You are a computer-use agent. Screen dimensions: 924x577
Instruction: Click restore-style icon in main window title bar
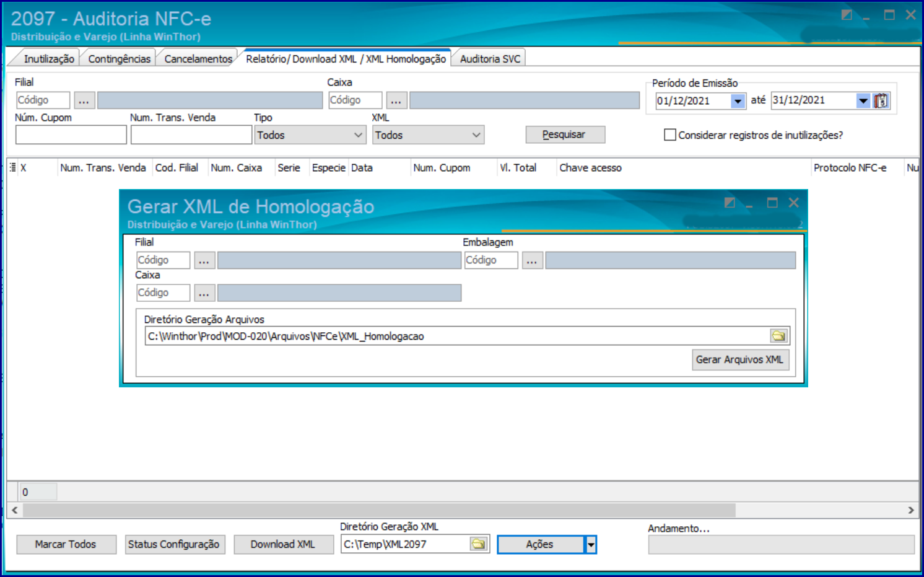point(847,15)
